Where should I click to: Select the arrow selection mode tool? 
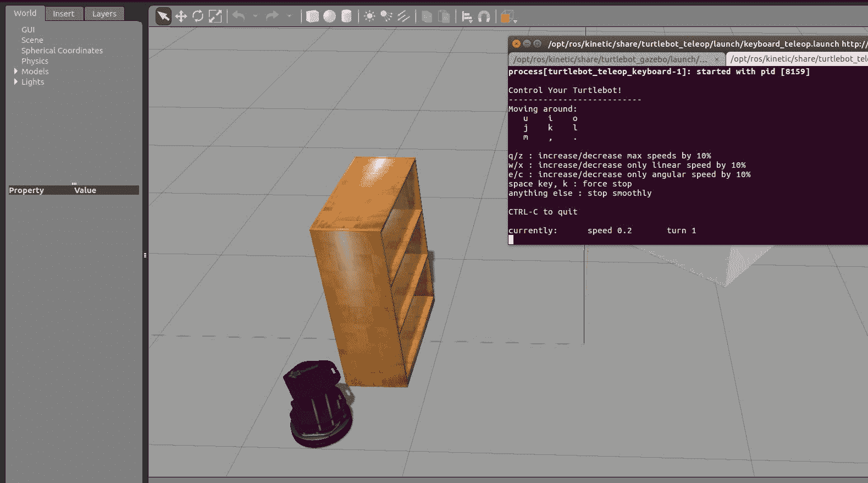tap(163, 17)
